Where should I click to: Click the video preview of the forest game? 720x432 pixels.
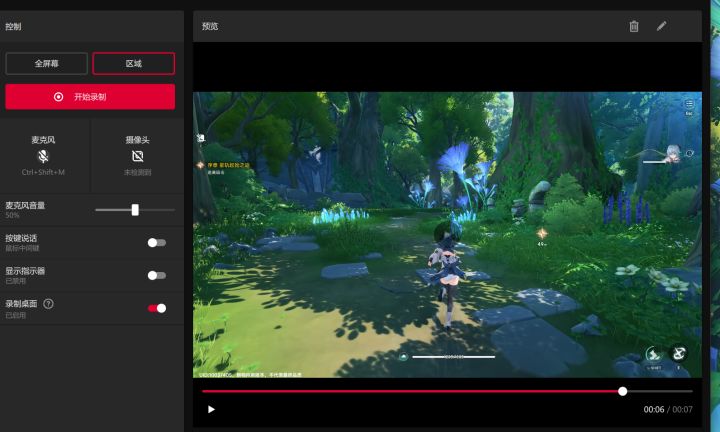pos(447,235)
